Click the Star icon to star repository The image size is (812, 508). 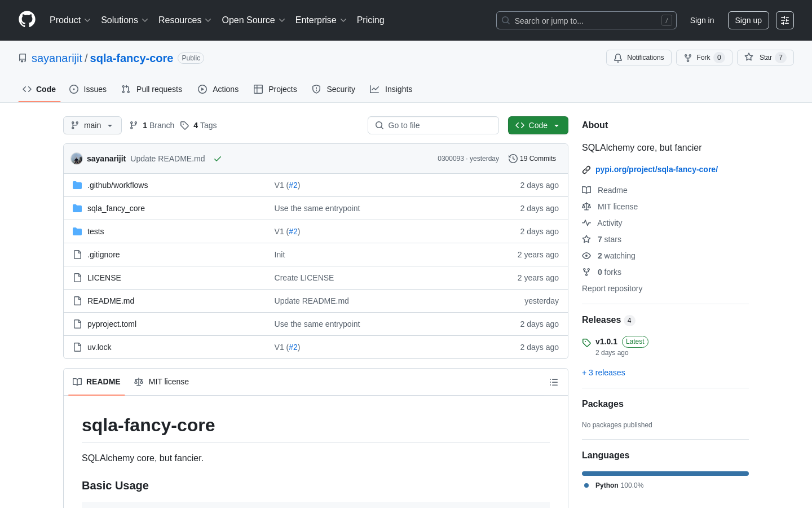749,57
